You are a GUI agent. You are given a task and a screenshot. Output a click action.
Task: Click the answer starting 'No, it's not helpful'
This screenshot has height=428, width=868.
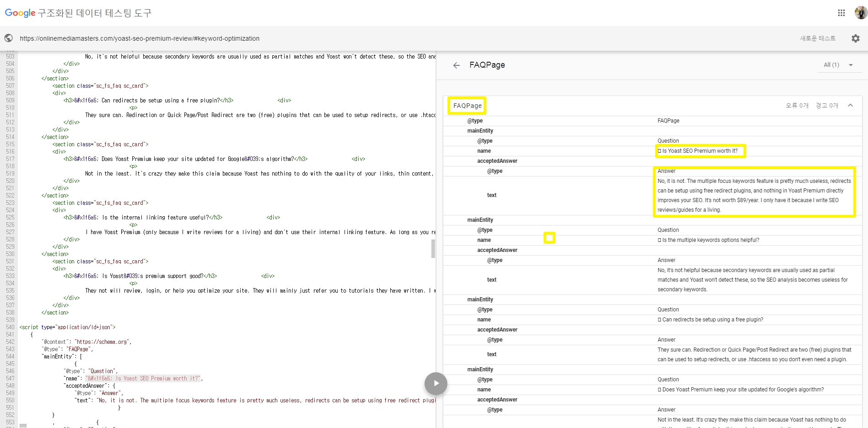(753, 280)
